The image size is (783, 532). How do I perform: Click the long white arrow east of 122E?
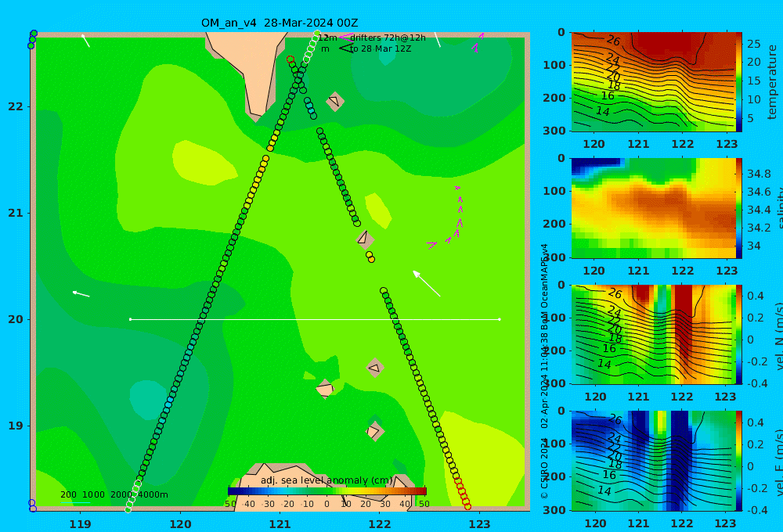coord(427,283)
